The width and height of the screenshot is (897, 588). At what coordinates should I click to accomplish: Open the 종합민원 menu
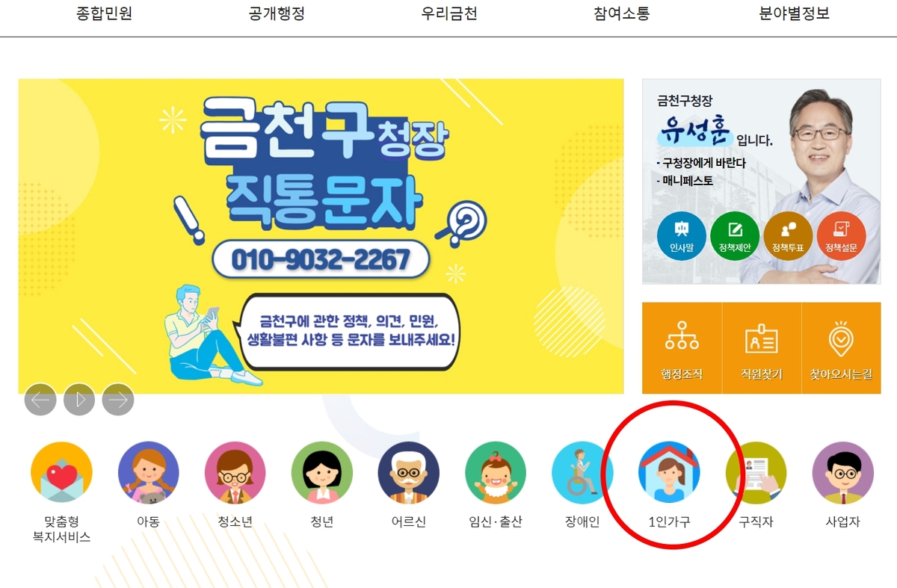pos(104,13)
